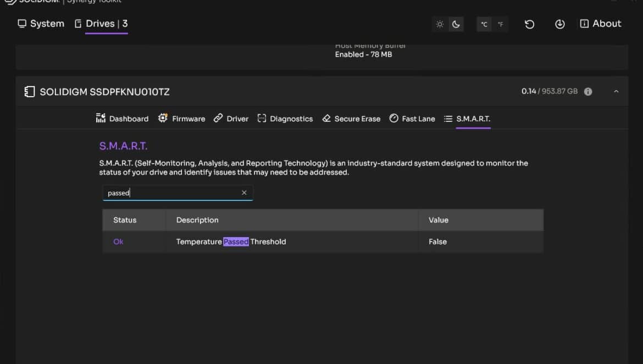Enable light theme with sun icon

point(440,24)
